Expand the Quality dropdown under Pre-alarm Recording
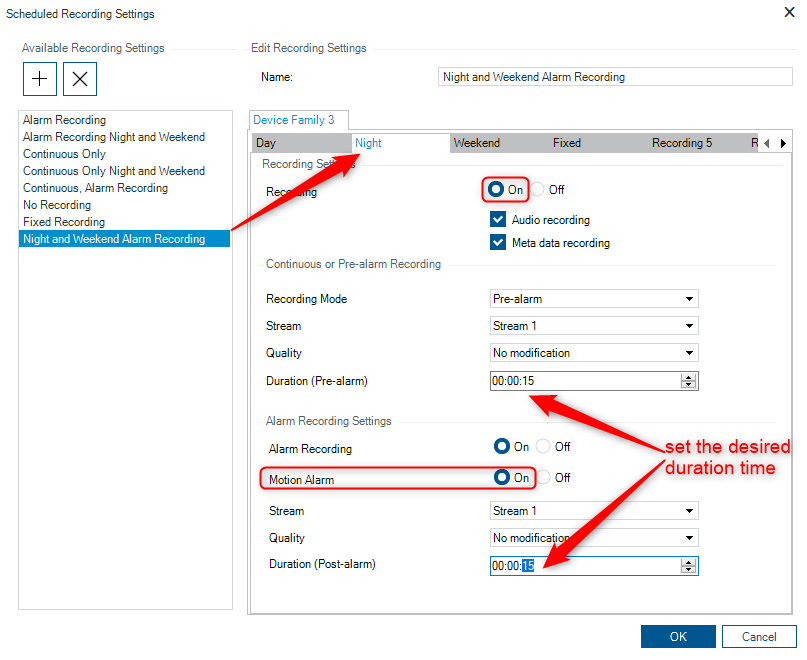The width and height of the screenshot is (807, 660). [x=594, y=353]
